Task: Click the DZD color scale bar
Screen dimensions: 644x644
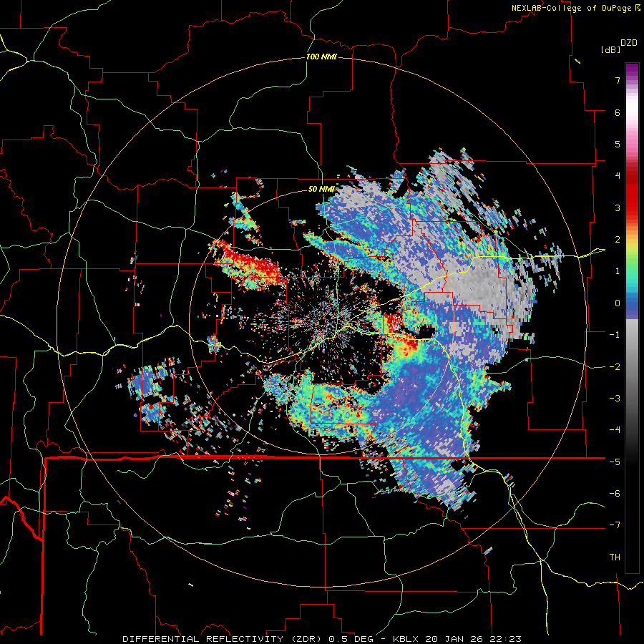Action: click(x=632, y=318)
